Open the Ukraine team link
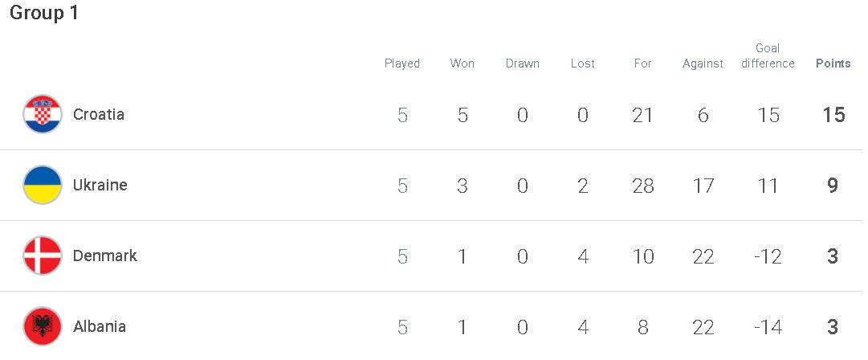Screen dimensions: 868x360 pos(100,185)
